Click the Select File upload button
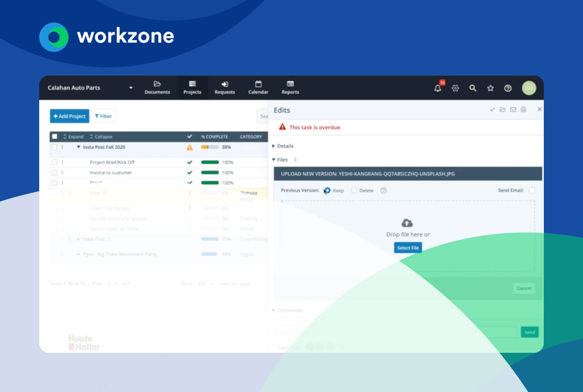The image size is (583, 392). click(408, 247)
